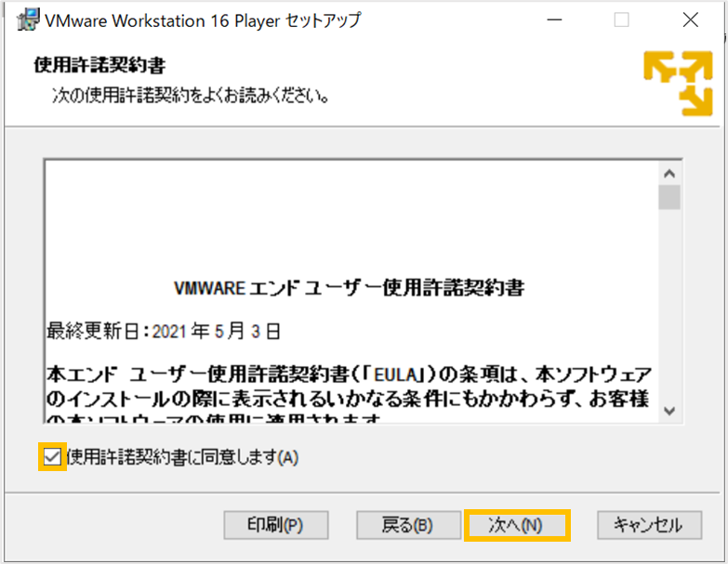Check the 使用許諾契約書に同意します checkbox
Image resolution: width=728 pixels, height=564 pixels.
click(x=52, y=457)
